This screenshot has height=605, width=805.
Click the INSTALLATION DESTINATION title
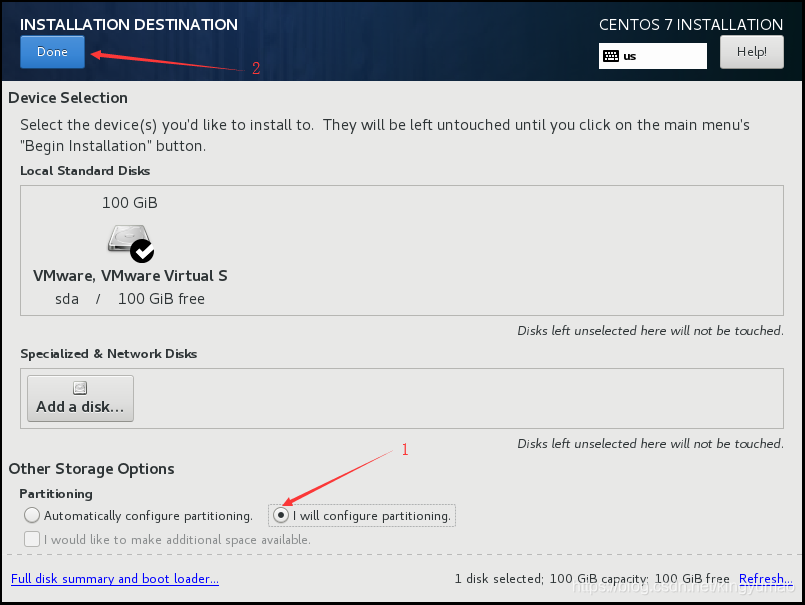coord(129,25)
